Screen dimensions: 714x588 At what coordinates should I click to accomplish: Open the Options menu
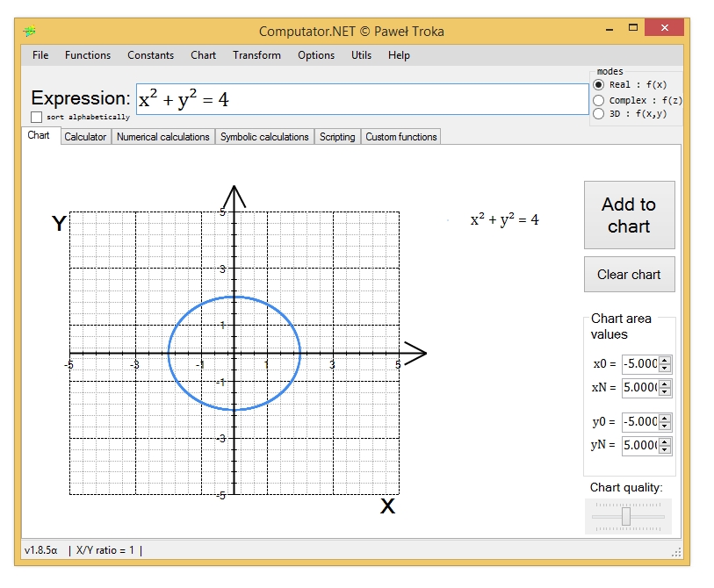(x=316, y=55)
